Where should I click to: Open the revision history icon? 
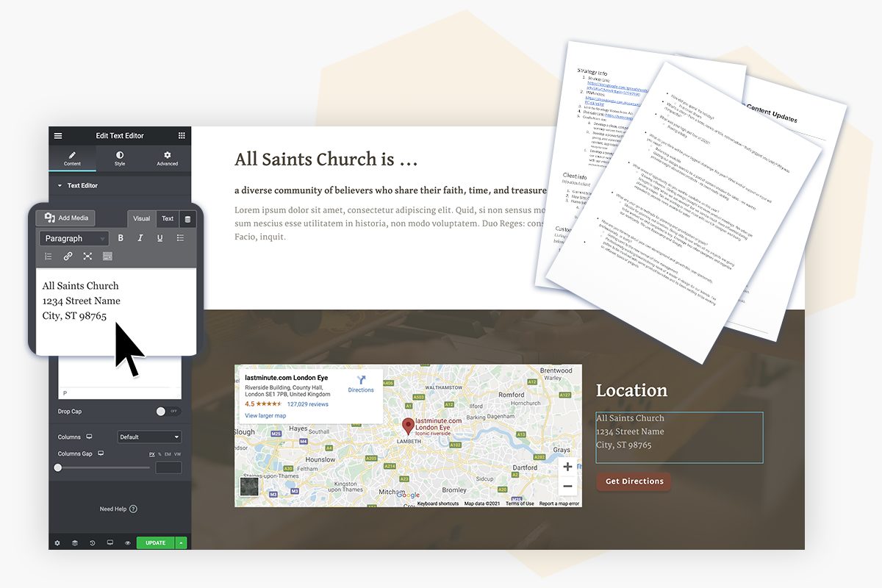[93, 543]
